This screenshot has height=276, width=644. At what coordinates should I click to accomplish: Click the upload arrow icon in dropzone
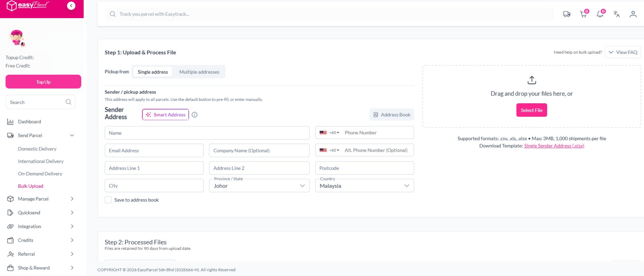point(531,80)
